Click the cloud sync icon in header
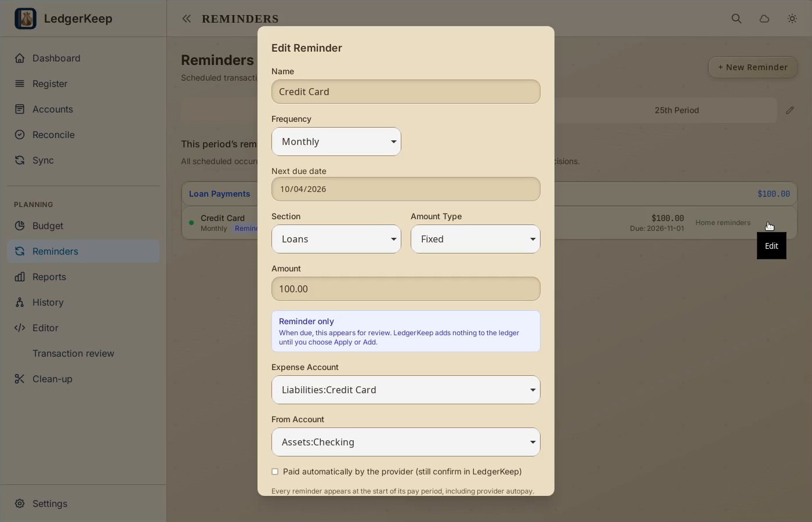This screenshot has height=522, width=812. pos(764,19)
